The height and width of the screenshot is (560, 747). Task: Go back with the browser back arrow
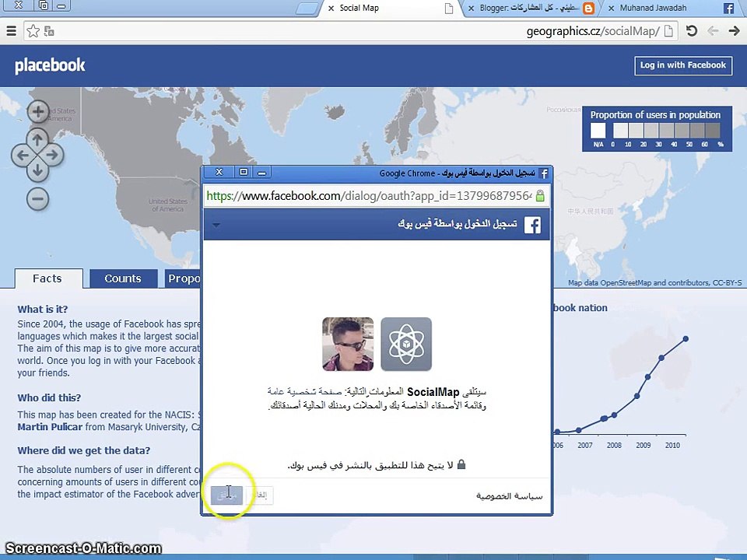point(713,31)
